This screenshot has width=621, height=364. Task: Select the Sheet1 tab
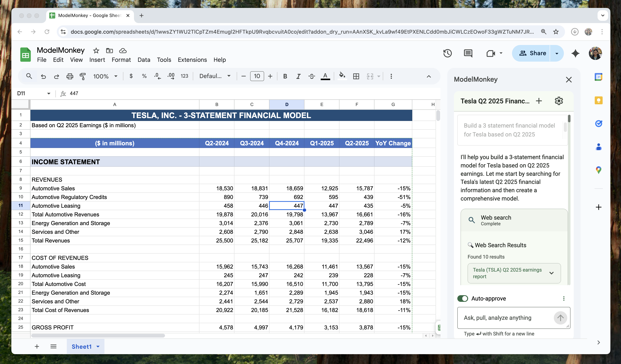[82, 347]
